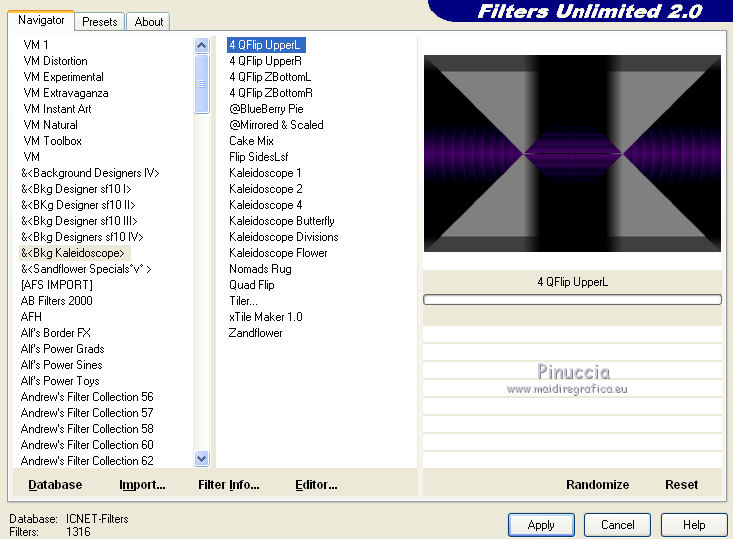
Task: Select Alf's Border FX category
Action: 56,333
